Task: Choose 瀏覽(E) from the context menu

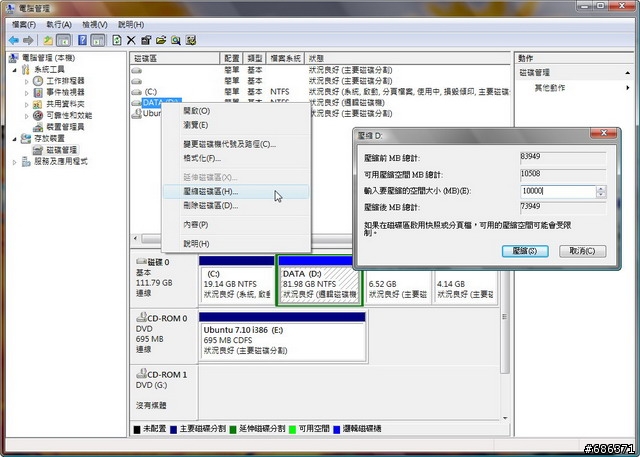Action: click(x=236, y=125)
